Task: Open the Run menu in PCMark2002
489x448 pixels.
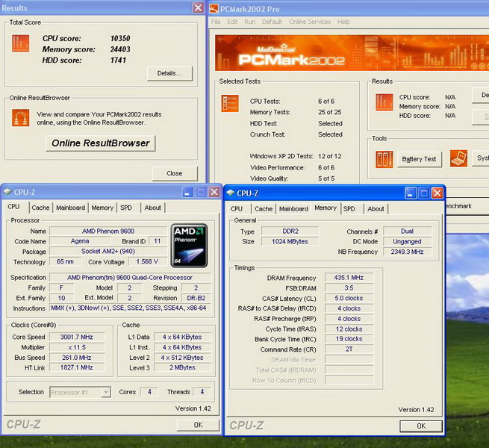Action: click(x=250, y=22)
